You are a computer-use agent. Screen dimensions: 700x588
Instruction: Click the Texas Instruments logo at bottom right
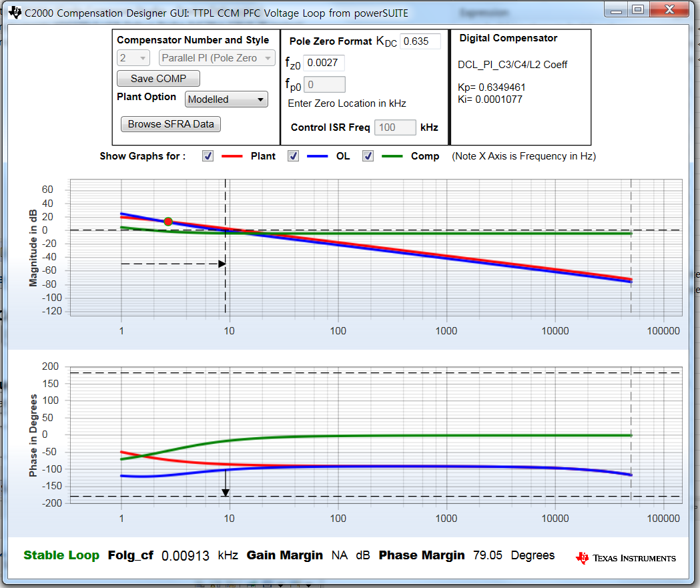coord(626,558)
